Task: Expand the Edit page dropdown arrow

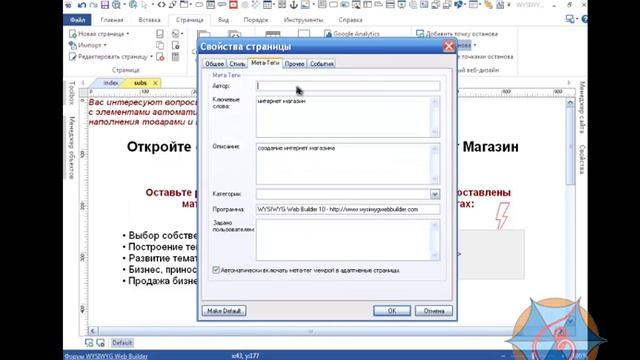Action: click(x=151, y=57)
